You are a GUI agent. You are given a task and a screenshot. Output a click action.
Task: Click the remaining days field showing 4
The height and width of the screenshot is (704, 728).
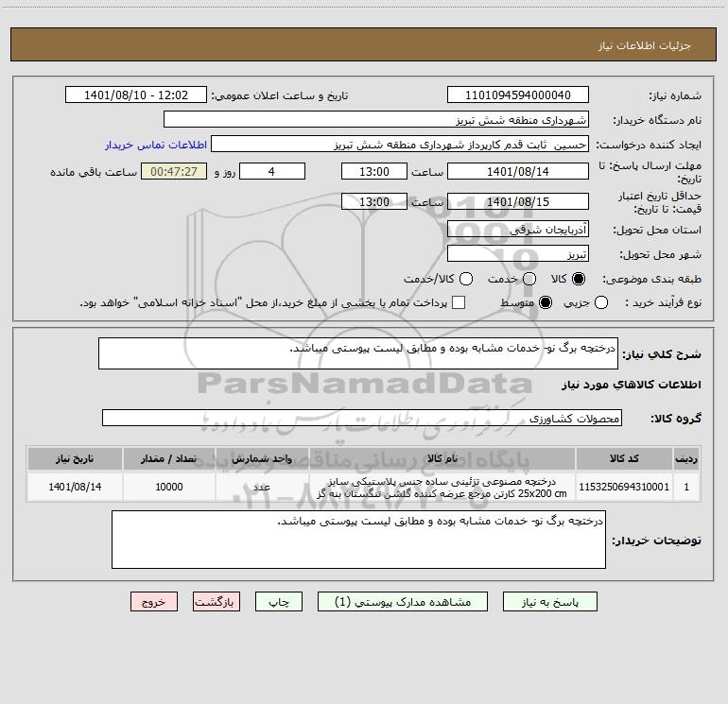click(272, 171)
